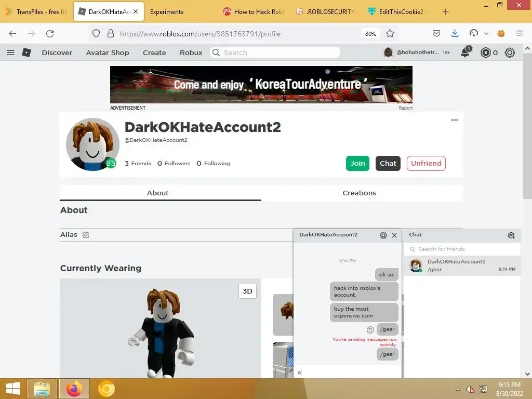
Task: Open Roblox settings gear in navbar
Action: [x=510, y=52]
